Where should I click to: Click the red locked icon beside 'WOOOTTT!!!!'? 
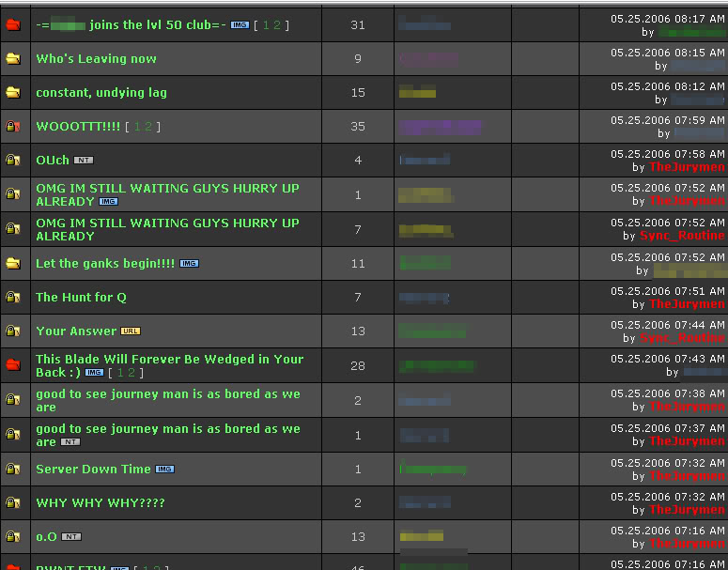click(13, 127)
